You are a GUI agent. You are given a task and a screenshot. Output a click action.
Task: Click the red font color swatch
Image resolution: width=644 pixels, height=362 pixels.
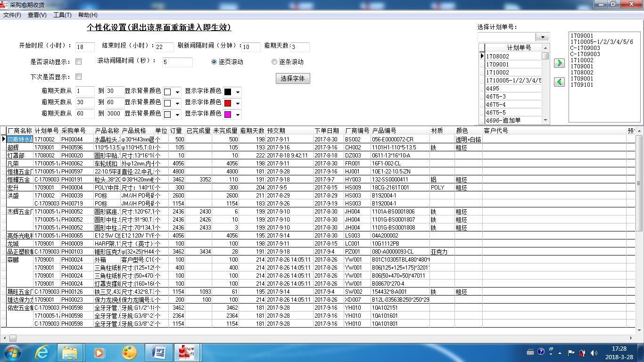tap(228, 103)
